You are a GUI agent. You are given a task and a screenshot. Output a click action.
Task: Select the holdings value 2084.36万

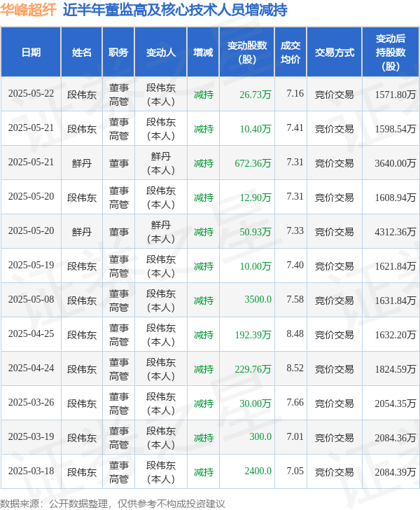coord(395,438)
